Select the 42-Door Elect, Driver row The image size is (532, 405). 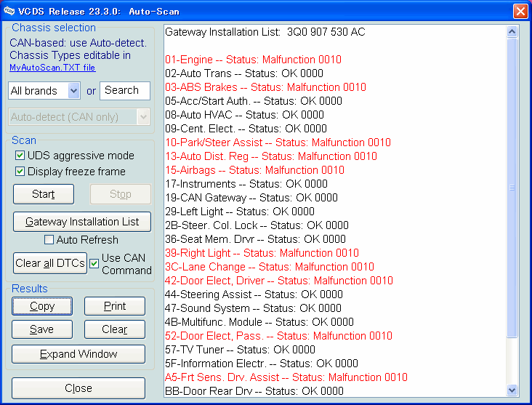[279, 281]
